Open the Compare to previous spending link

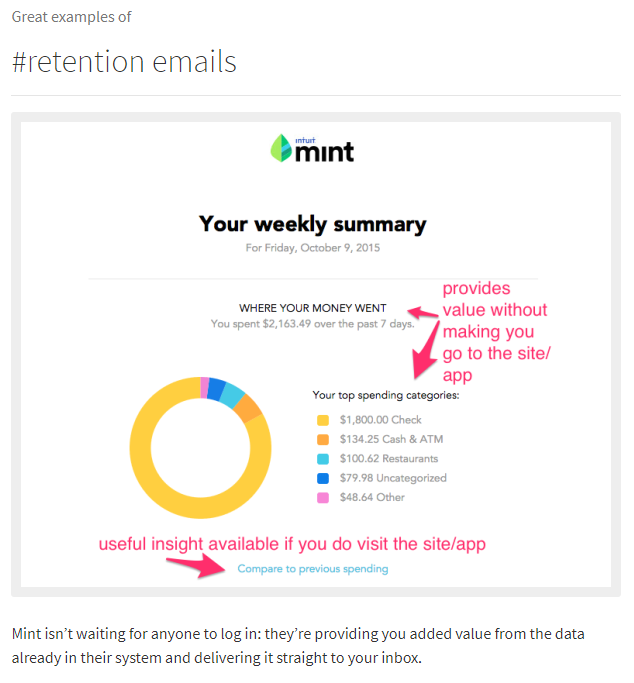click(x=313, y=569)
